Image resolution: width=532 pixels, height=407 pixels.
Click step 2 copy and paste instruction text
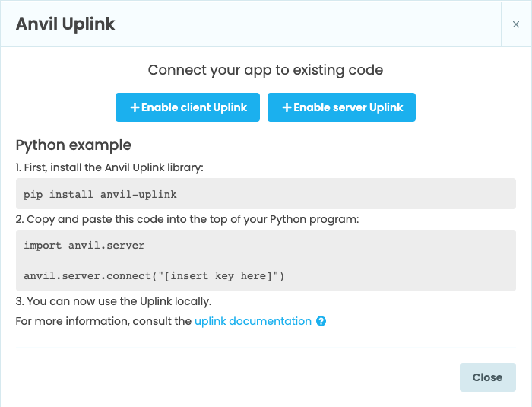click(187, 219)
